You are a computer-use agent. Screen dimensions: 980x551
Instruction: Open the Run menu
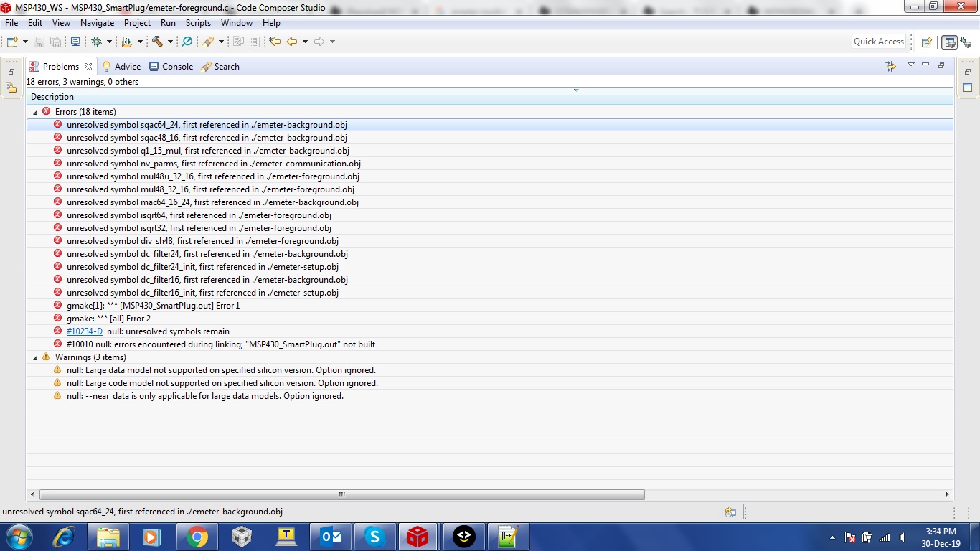click(168, 23)
